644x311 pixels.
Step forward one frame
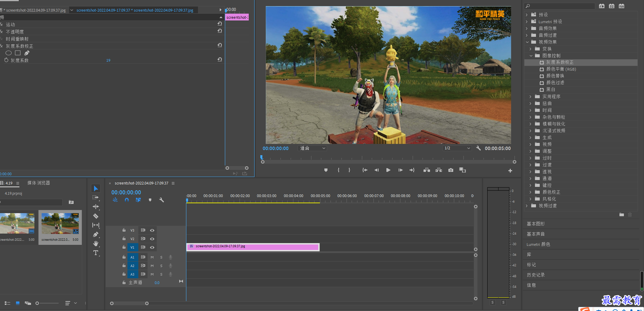[x=400, y=170]
